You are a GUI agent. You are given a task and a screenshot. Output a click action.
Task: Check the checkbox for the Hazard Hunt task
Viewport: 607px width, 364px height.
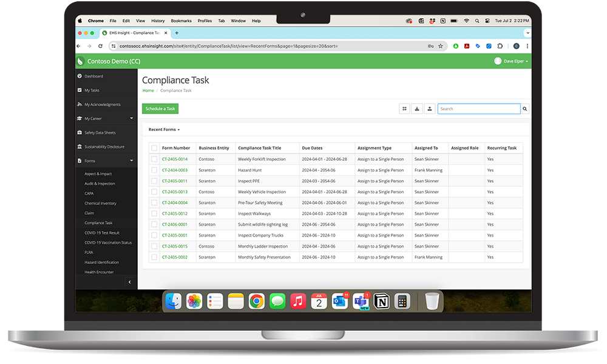click(x=154, y=170)
